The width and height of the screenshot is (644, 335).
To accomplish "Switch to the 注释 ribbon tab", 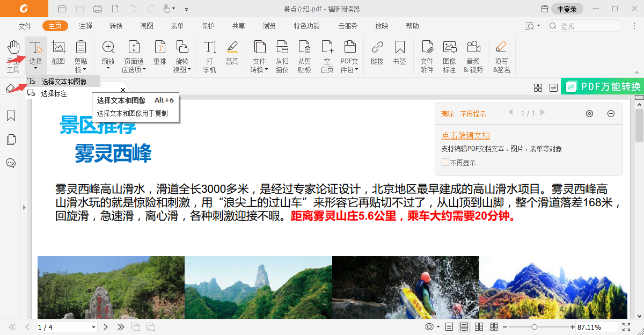I will (x=85, y=25).
